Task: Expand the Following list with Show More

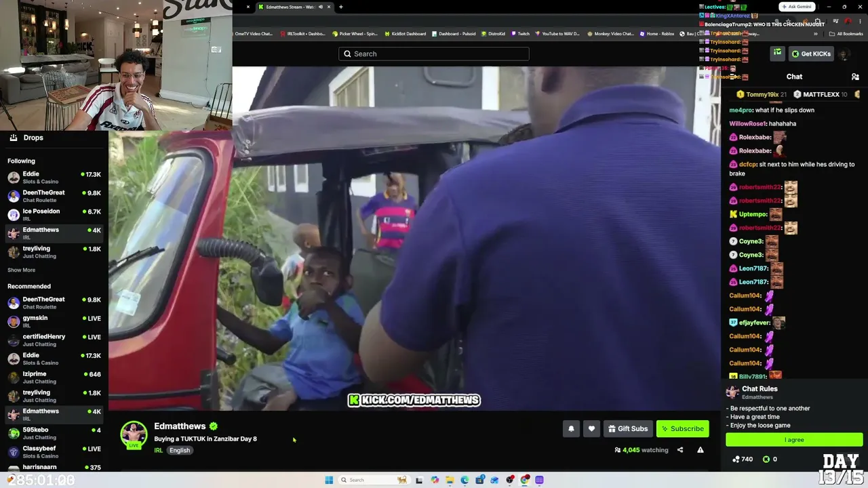Action: click(21, 270)
